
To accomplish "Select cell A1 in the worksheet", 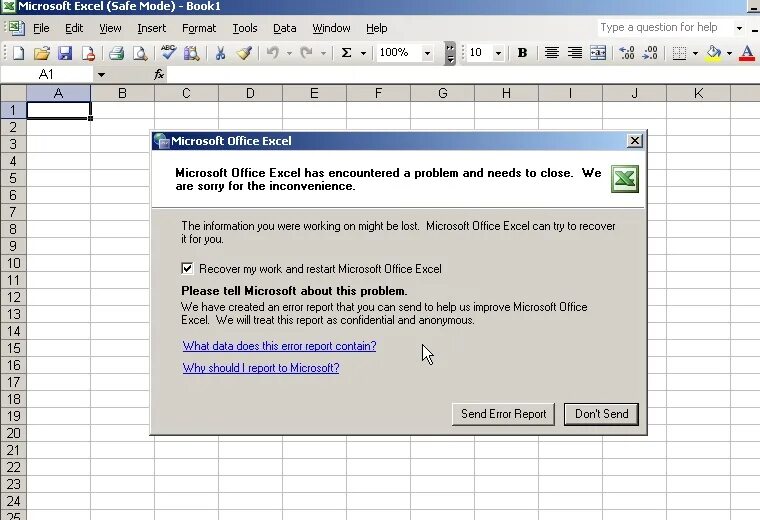I will click(x=58, y=110).
